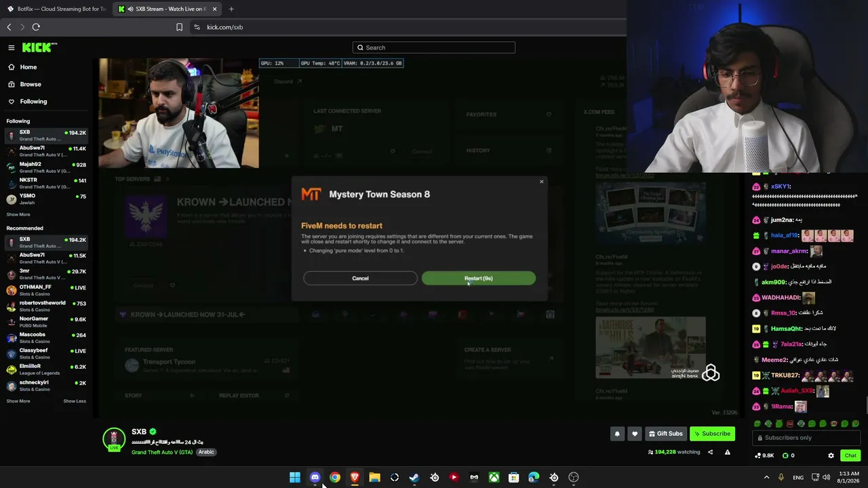Open YSMO channel under Following
868x488 pixels.
point(46,199)
